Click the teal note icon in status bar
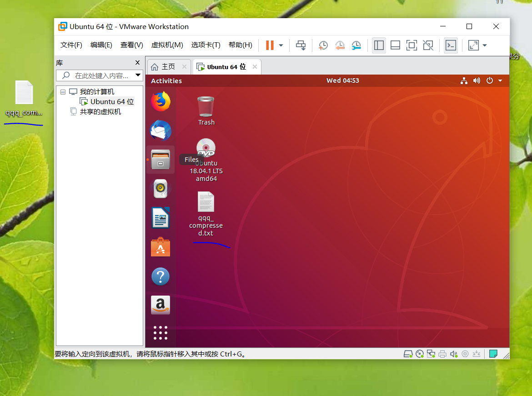 coord(493,354)
